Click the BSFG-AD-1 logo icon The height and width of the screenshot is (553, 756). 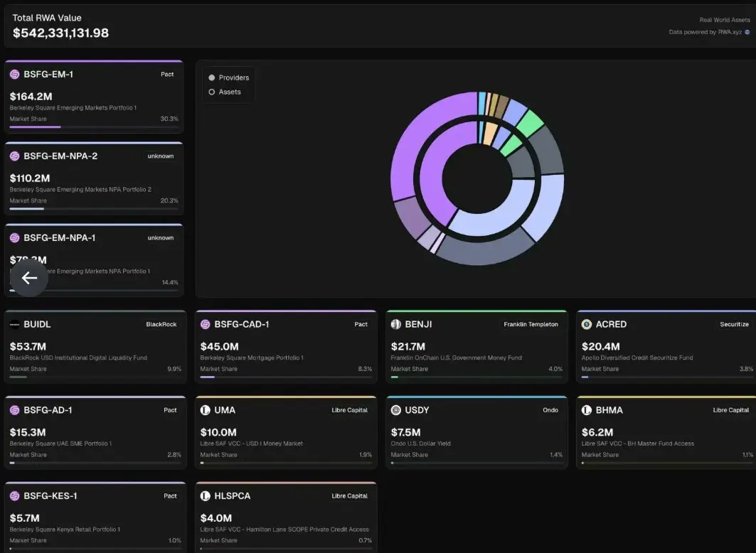click(x=14, y=410)
